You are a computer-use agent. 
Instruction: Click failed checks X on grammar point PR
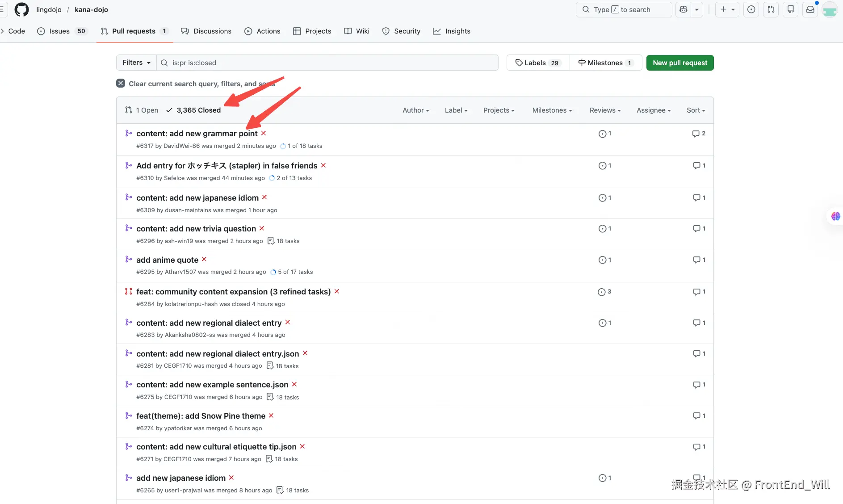[x=264, y=133]
